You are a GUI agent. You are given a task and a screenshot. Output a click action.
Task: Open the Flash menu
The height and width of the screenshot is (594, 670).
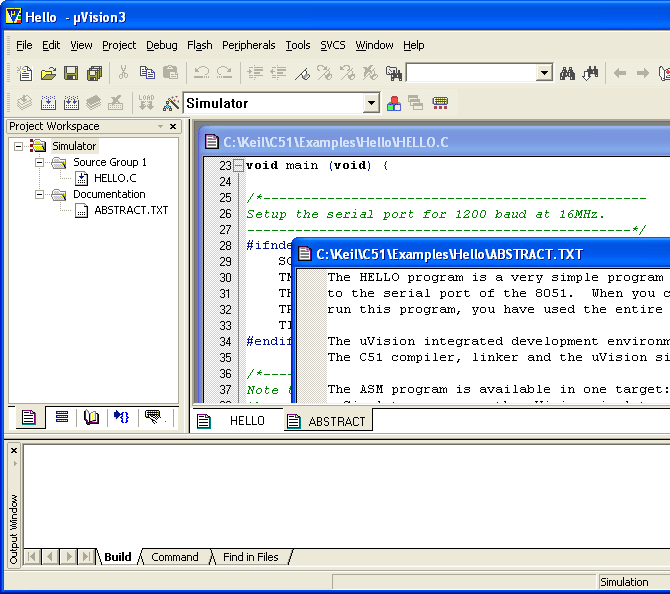(200, 45)
